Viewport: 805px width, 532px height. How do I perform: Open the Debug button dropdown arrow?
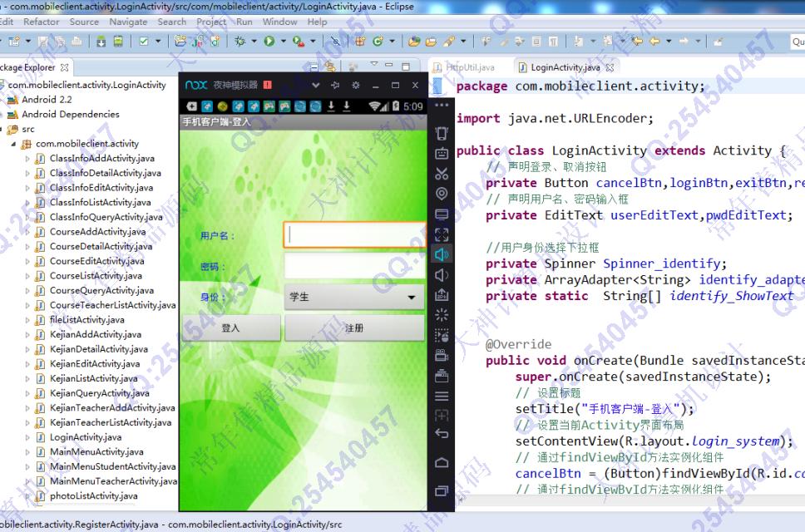tap(254, 41)
